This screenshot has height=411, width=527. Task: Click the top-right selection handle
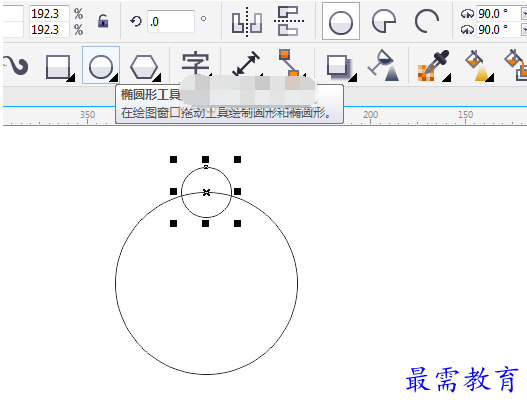pyautogui.click(x=237, y=159)
